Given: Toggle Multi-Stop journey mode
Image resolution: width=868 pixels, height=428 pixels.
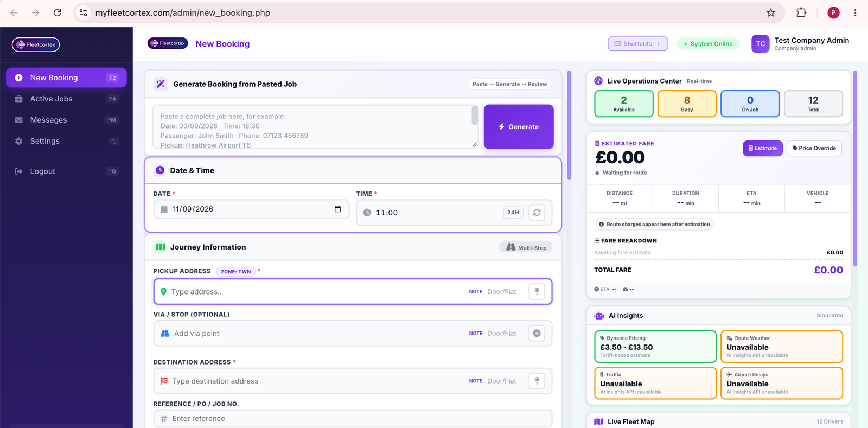Looking at the screenshot, I should 526,247.
